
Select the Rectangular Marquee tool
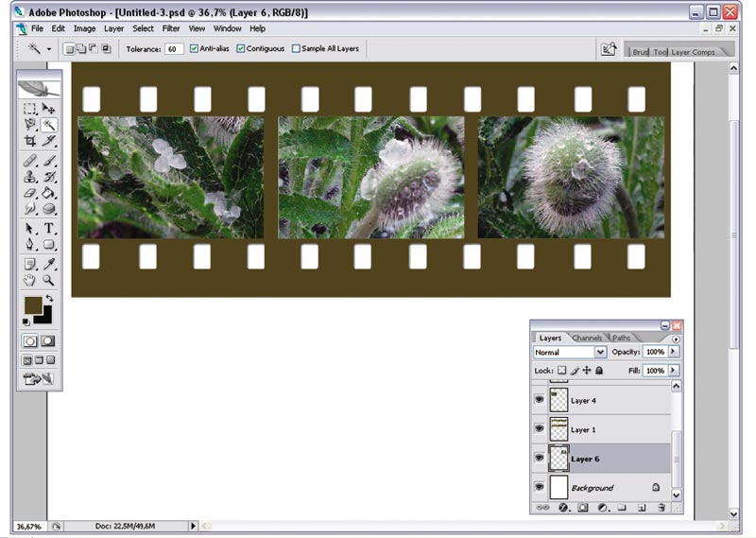tap(30, 109)
